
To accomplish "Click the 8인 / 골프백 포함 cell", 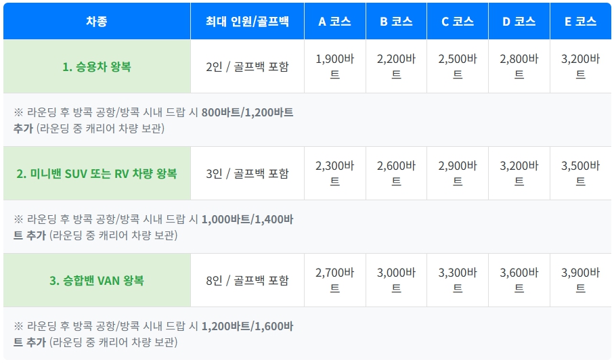I will point(247,280).
